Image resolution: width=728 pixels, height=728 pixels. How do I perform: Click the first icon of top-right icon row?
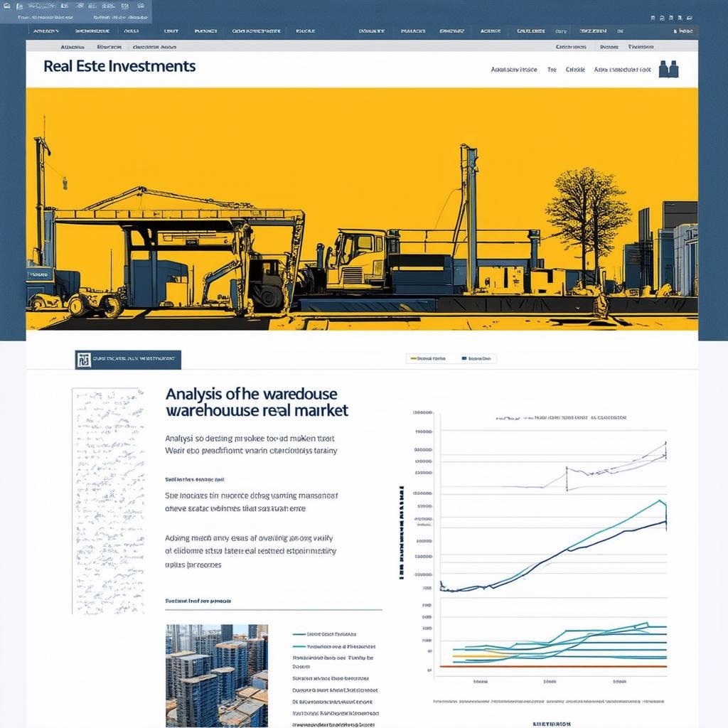tap(653, 18)
